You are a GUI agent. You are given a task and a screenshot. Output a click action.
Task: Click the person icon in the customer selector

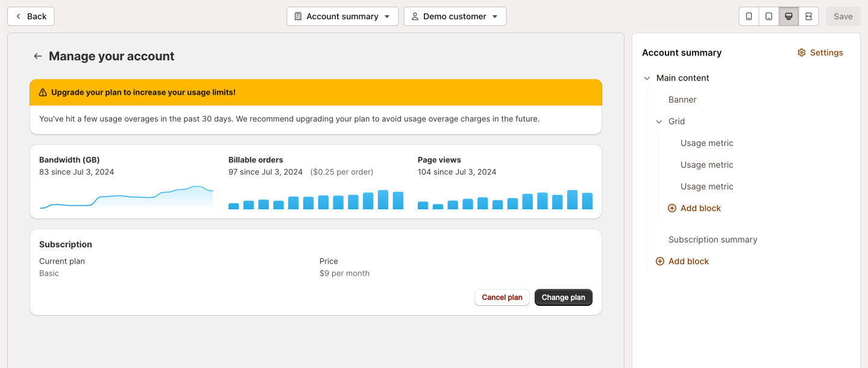[414, 16]
